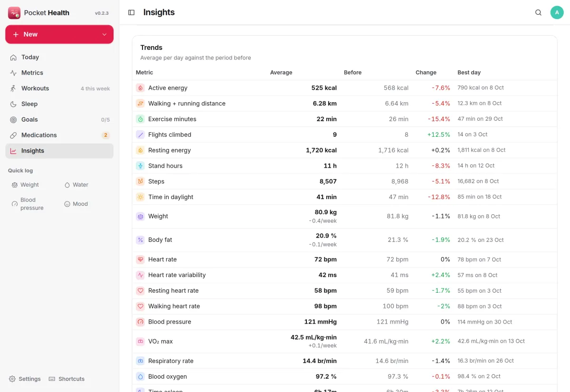Select the Active energy metric label
570x392 pixels.
click(168, 88)
